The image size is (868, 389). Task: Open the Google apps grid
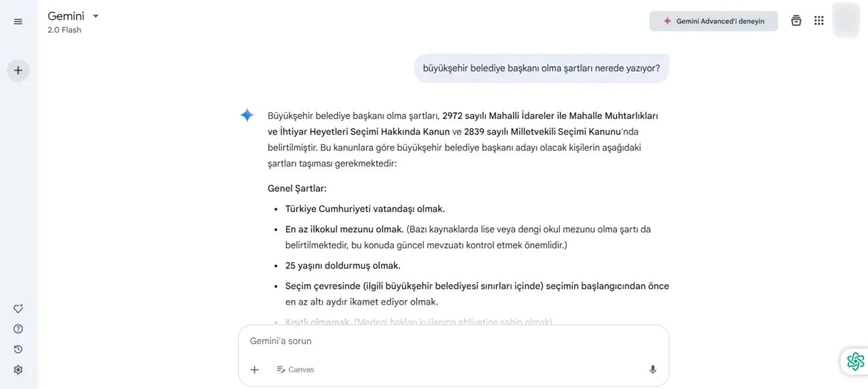coord(819,21)
